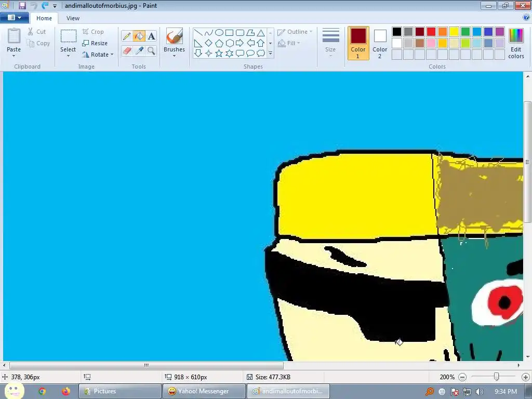Choose the Left arrow shape
This screenshot has width=532, height=399.
pyautogui.click(x=250, y=43)
